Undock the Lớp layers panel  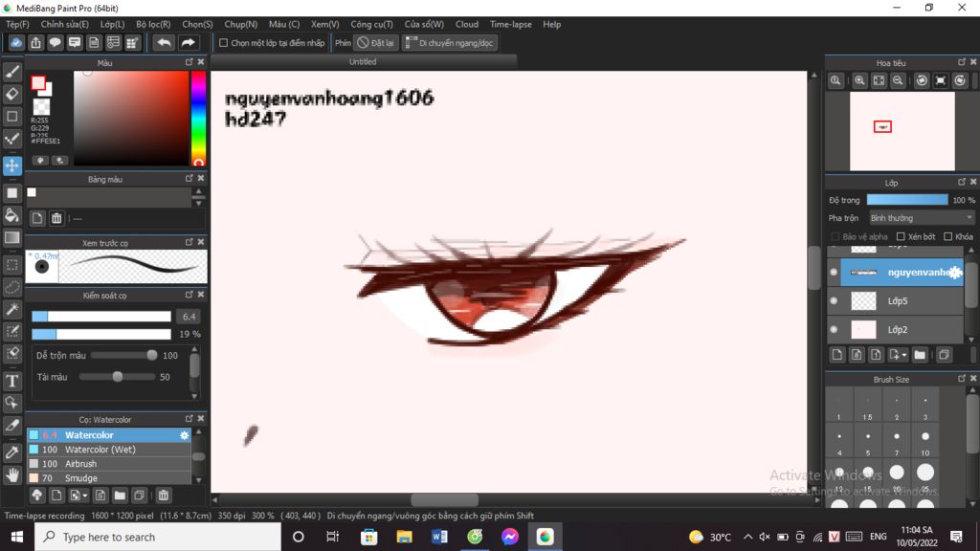(x=961, y=183)
